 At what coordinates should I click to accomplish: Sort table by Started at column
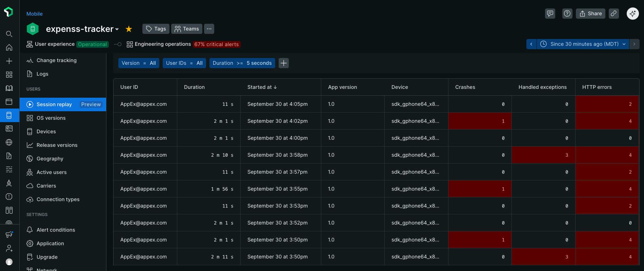[262, 87]
